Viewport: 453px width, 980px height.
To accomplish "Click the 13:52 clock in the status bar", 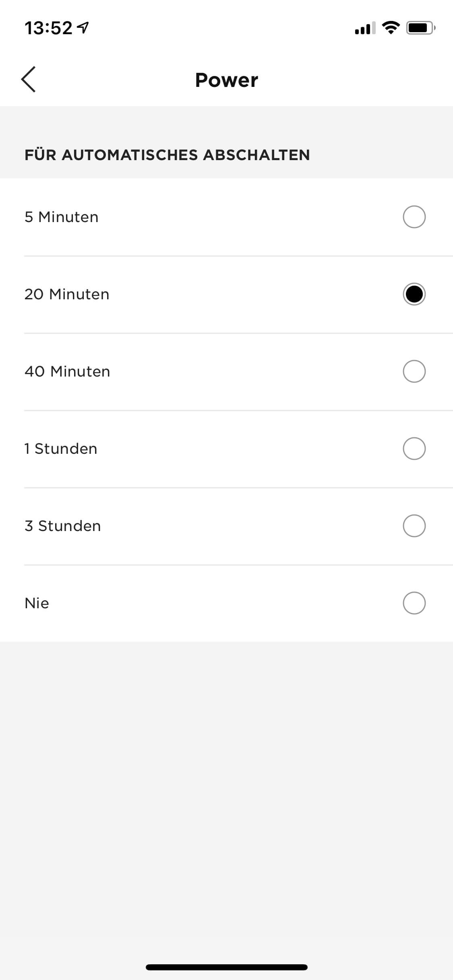I will point(48,28).
